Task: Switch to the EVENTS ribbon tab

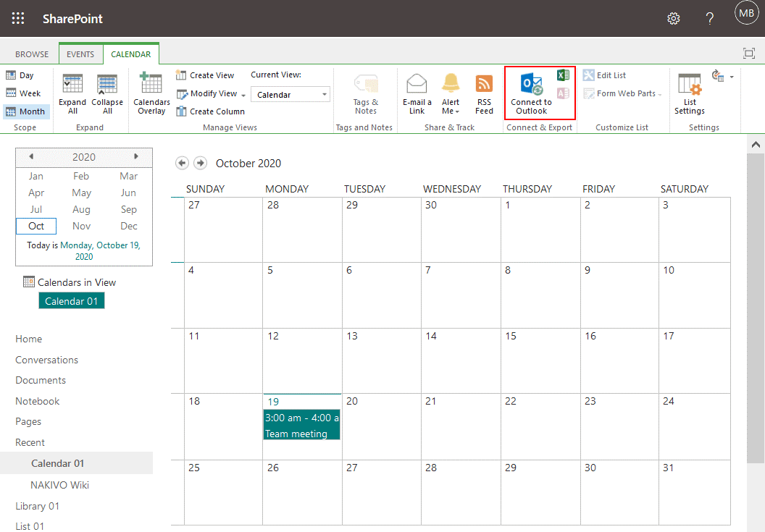Action: 80,53
